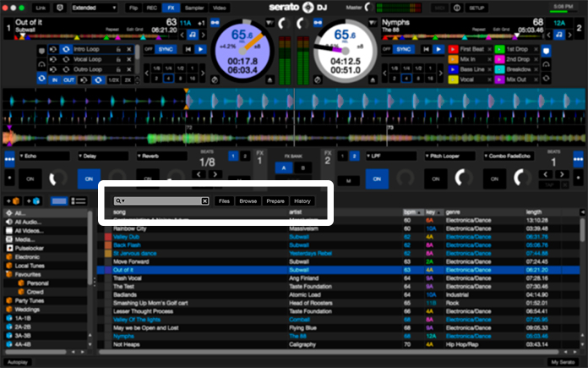The image size is (588, 368).
Task: Open the Extended view mode dropdown
Action: tap(94, 8)
